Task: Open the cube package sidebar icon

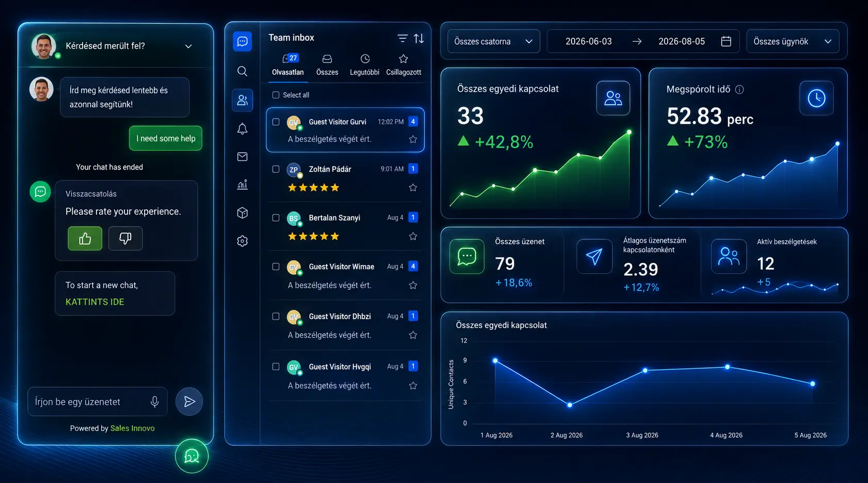Action: click(242, 213)
